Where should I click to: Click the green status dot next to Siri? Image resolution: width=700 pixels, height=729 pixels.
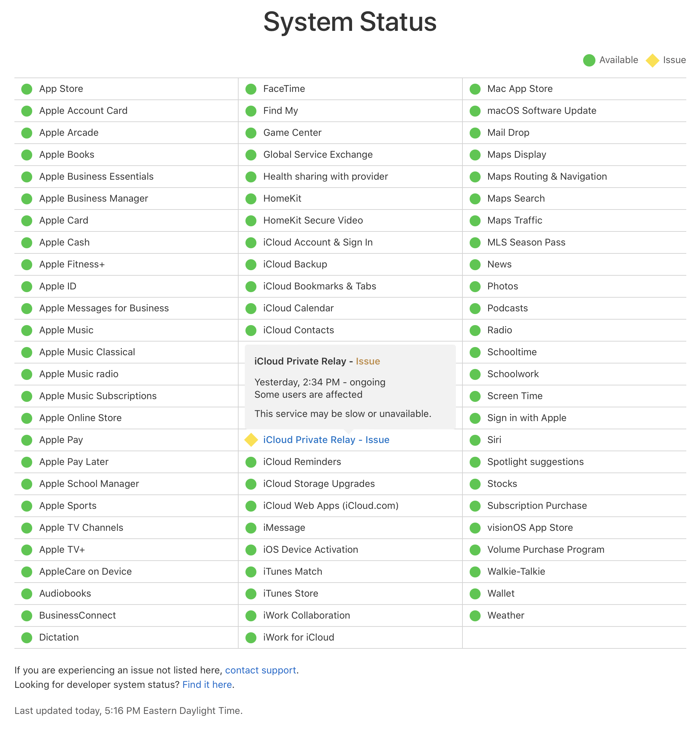tap(475, 440)
